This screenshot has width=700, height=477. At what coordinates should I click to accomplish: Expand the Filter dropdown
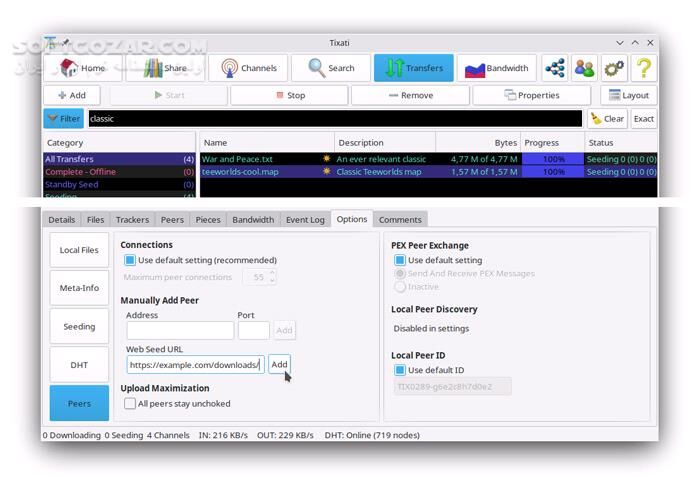click(x=64, y=118)
